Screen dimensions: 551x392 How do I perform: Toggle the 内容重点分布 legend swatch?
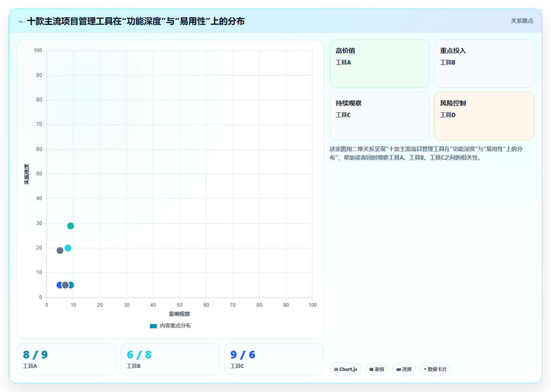coord(153,326)
